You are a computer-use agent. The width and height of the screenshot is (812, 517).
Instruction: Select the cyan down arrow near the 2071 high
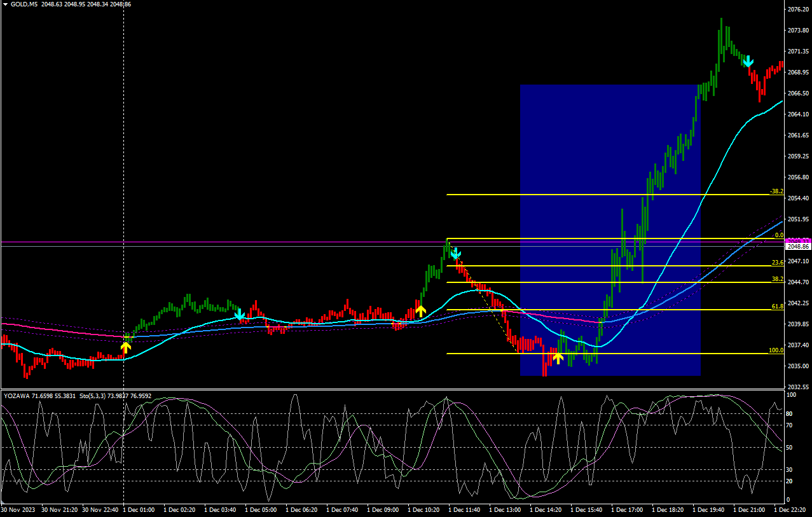coord(748,61)
